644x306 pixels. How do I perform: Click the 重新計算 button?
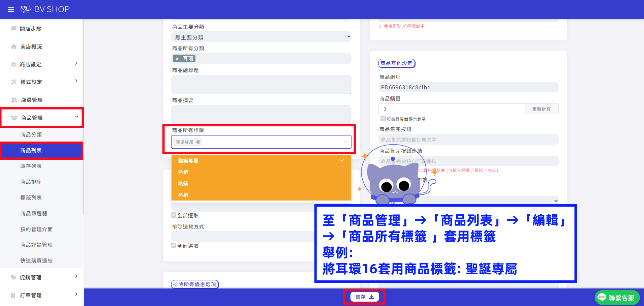coord(542,109)
